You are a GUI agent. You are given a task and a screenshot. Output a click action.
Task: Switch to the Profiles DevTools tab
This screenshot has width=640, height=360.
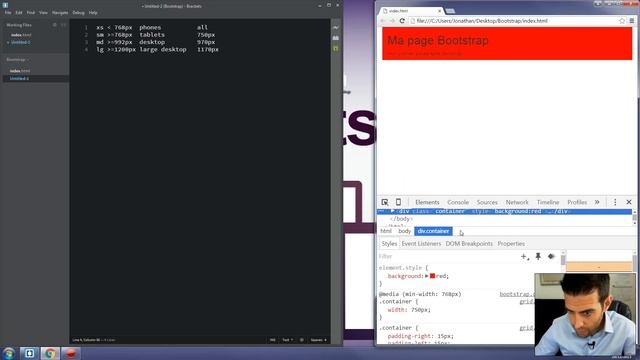[x=577, y=202]
